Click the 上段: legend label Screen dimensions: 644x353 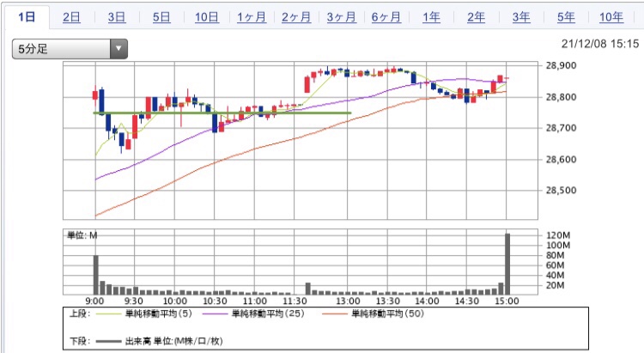point(80,313)
